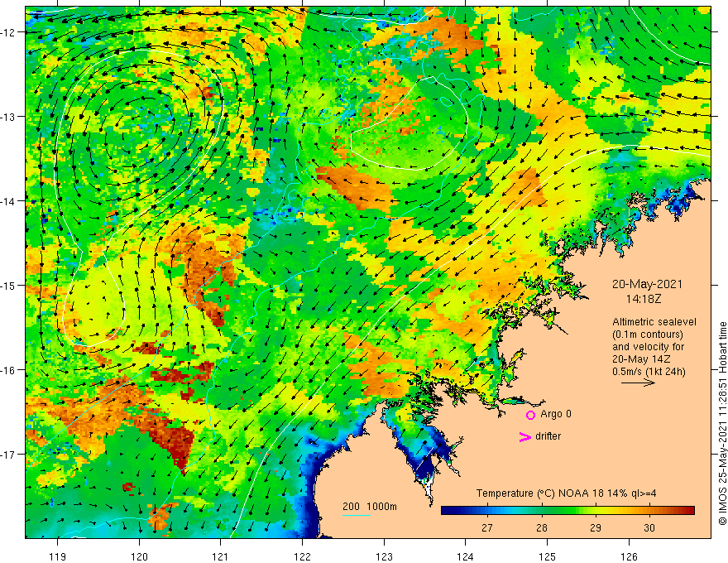The width and height of the screenshot is (728, 563).
Task: Click the '0.5m/s (1kt 24h)' text
Action: click(649, 372)
